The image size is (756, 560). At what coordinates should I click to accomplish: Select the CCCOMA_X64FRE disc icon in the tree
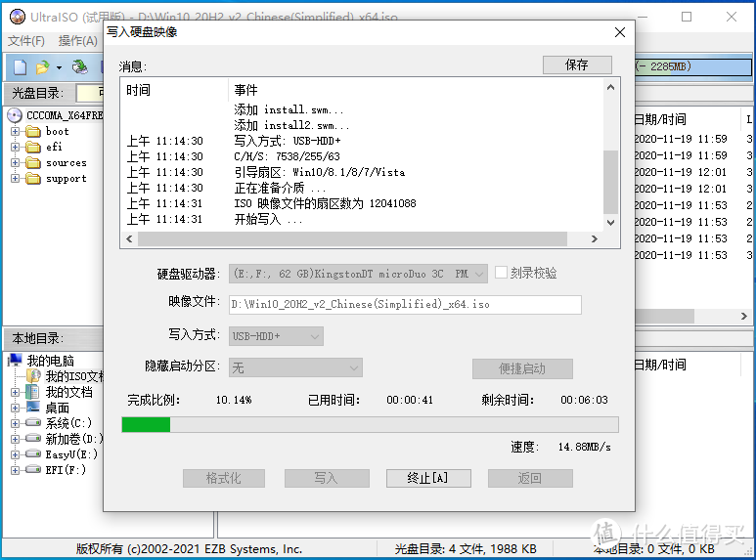(x=15, y=115)
